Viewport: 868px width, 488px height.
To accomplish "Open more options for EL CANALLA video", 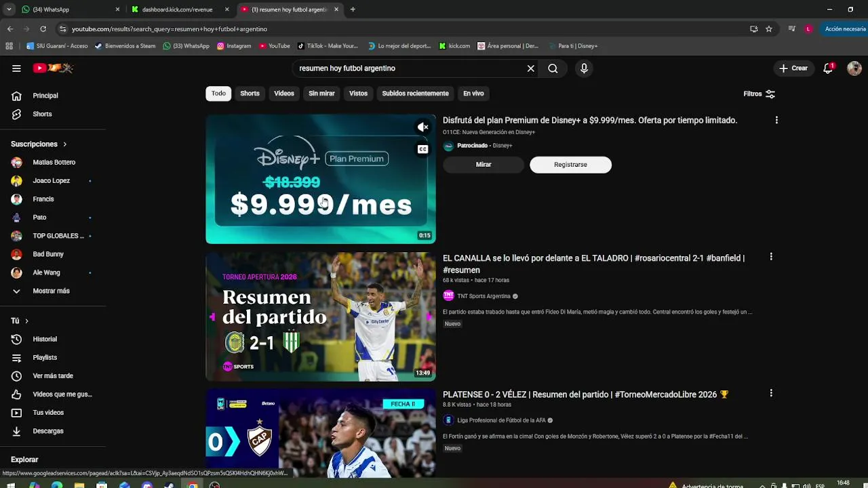I will (x=770, y=257).
